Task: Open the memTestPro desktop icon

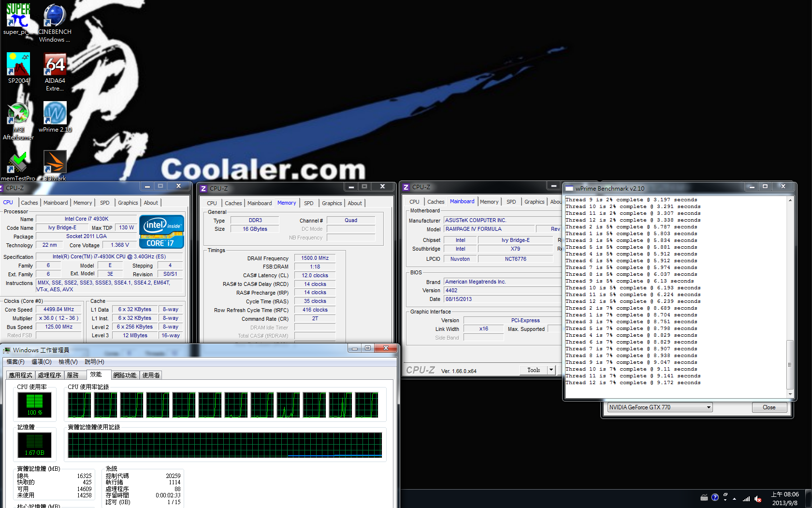Action: 18,166
